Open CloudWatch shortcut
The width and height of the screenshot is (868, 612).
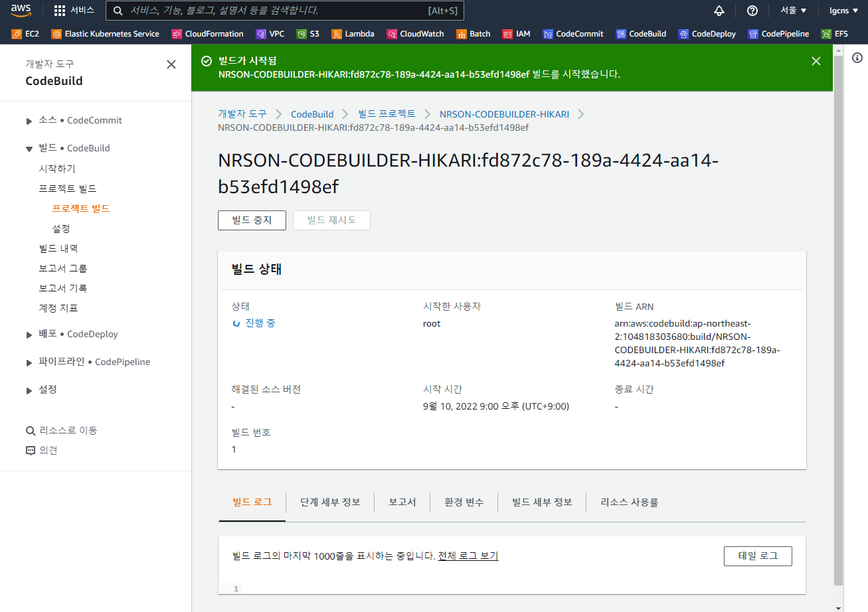pos(415,34)
